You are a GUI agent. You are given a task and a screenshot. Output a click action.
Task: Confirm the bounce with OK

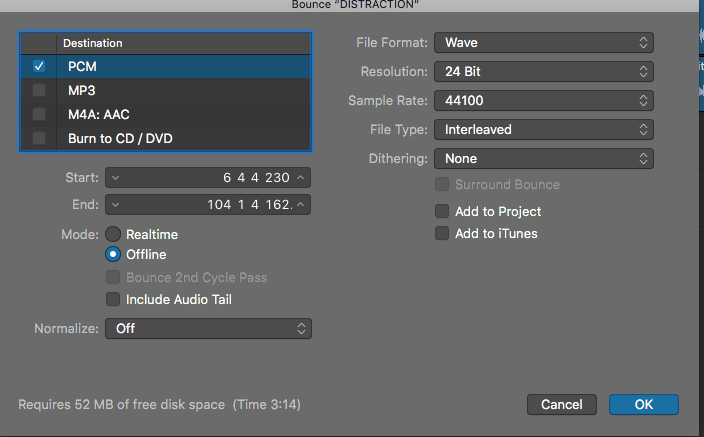[643, 404]
